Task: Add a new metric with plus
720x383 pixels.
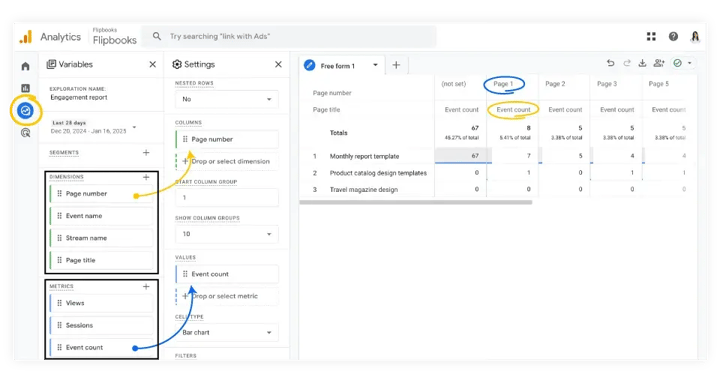Action: coord(146,286)
